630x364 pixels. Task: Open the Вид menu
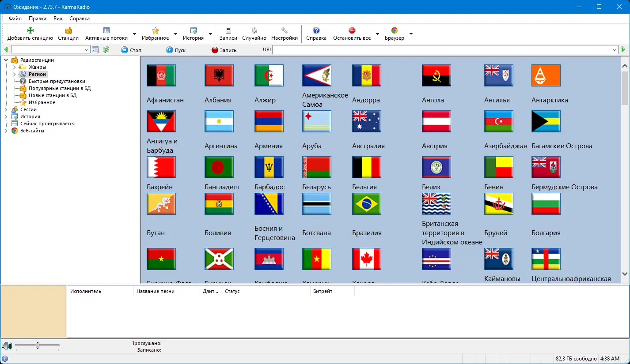pos(57,18)
